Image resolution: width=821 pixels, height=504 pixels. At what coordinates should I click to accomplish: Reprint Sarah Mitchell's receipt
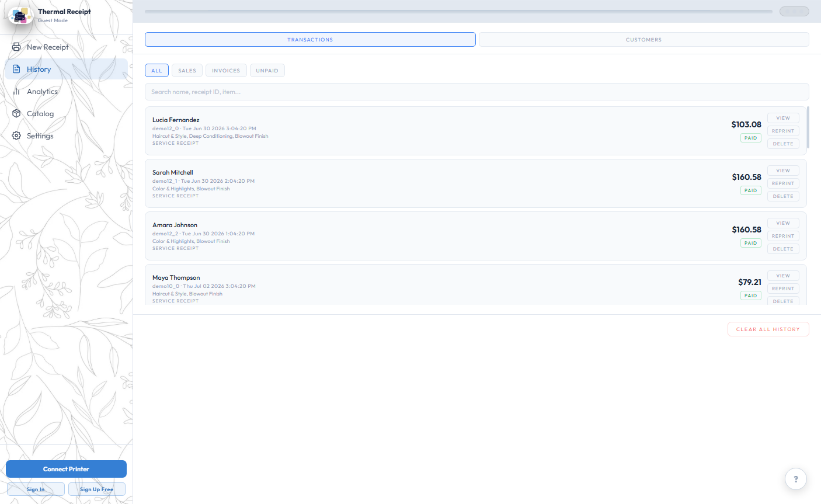coord(783,183)
